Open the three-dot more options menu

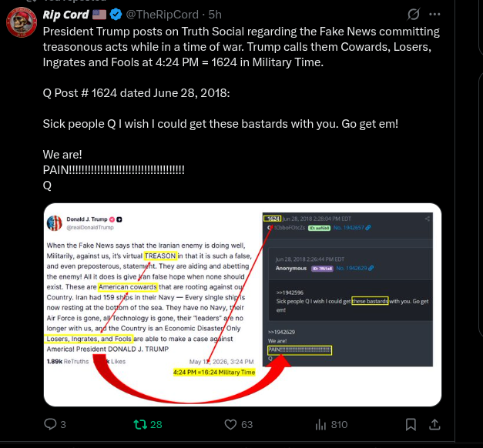click(x=434, y=14)
